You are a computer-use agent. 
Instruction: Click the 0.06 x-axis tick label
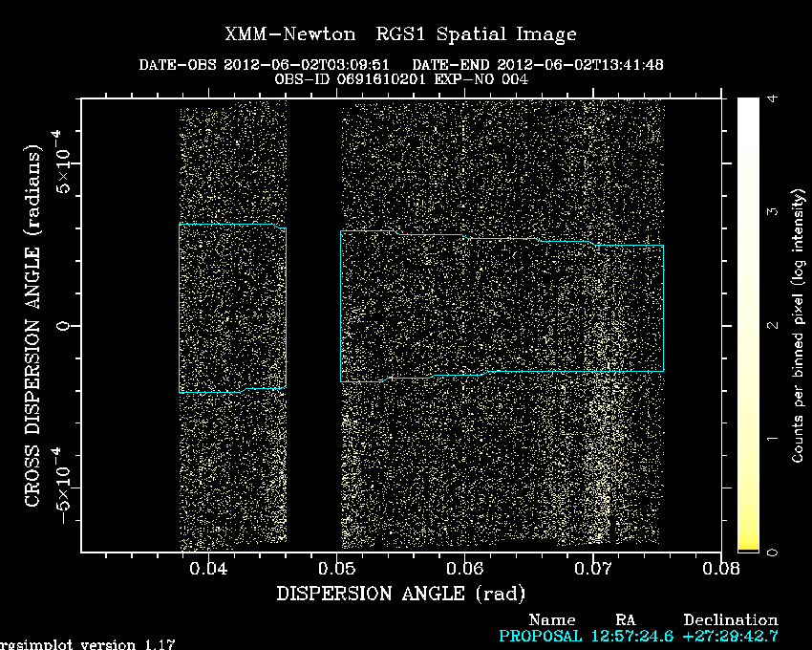click(464, 569)
